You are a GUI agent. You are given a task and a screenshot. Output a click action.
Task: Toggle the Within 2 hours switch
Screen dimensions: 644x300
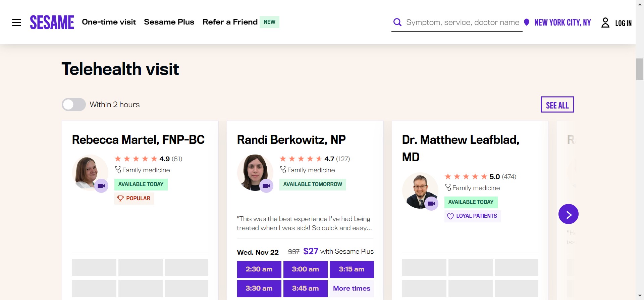click(74, 104)
